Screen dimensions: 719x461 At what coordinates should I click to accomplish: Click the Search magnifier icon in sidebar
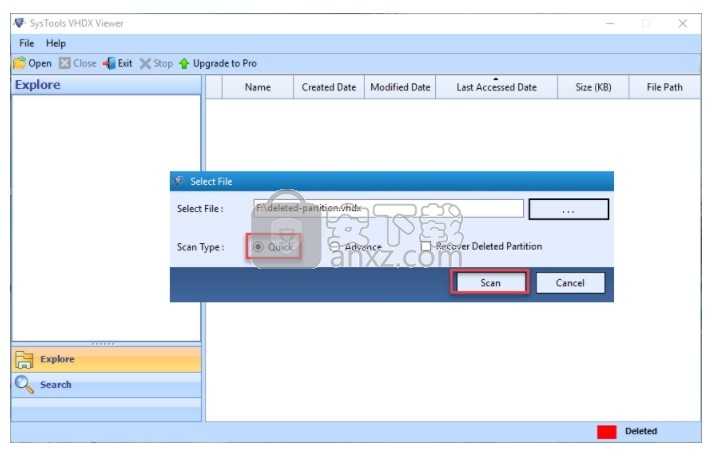click(24, 384)
